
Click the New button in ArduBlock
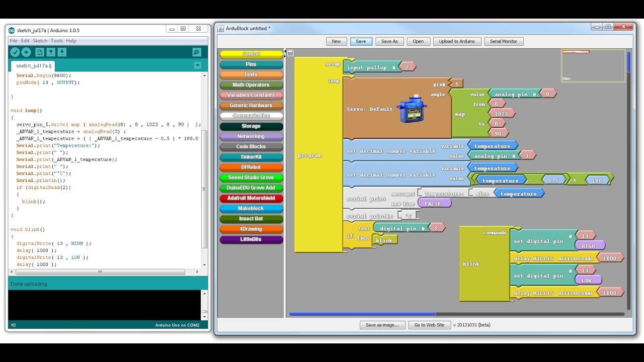click(x=336, y=41)
